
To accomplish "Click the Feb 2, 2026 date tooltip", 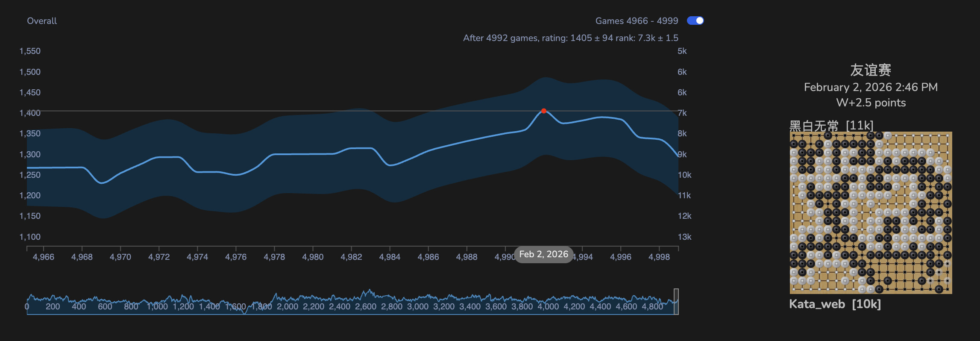I will 543,254.
